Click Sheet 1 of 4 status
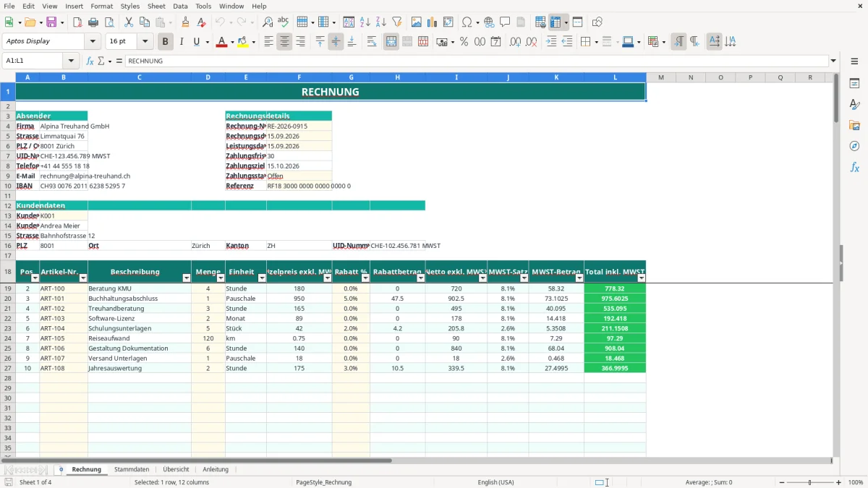This screenshot has height=488, width=868. coord(35,482)
